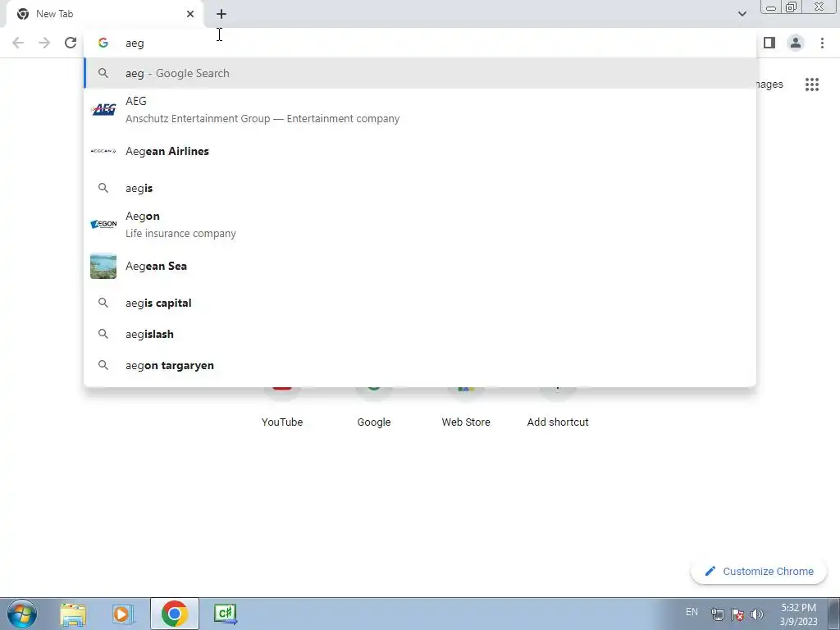Open the Windows Start menu

point(22,614)
